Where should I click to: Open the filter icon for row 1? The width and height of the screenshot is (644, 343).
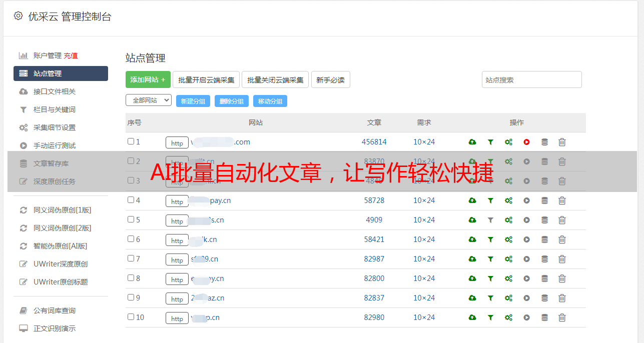point(490,142)
